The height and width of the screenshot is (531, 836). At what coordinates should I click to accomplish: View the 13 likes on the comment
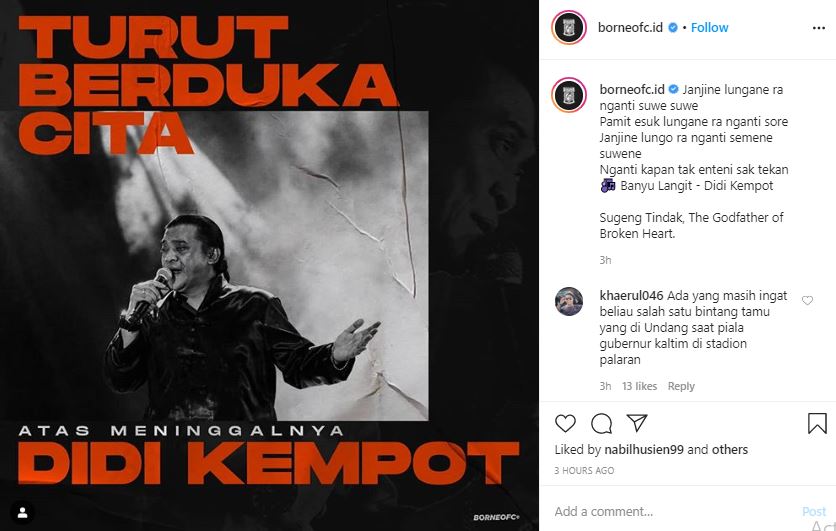(x=639, y=386)
